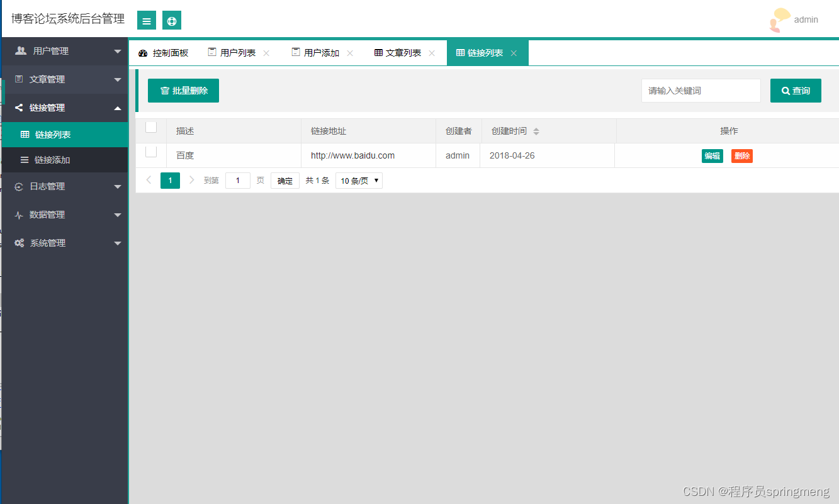
Task: Check the box for the 百度 row
Action: coord(151,152)
